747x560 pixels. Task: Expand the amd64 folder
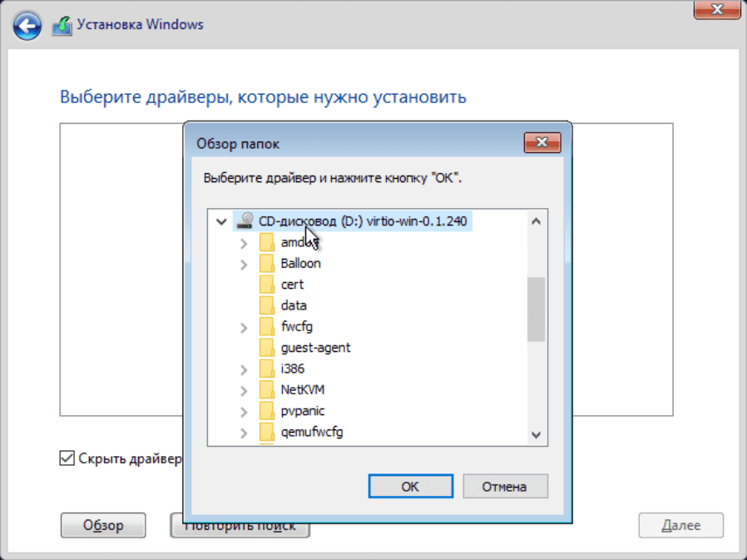point(244,243)
